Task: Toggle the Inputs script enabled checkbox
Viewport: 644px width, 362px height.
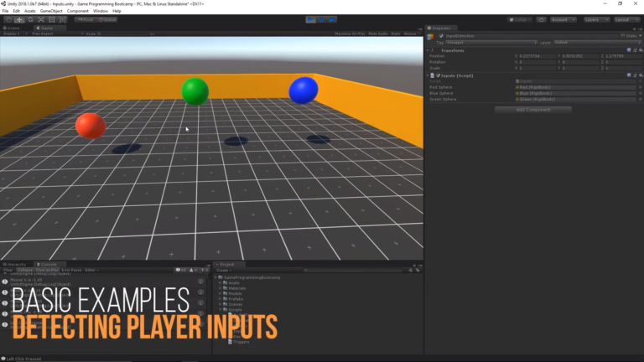Action: coord(439,75)
